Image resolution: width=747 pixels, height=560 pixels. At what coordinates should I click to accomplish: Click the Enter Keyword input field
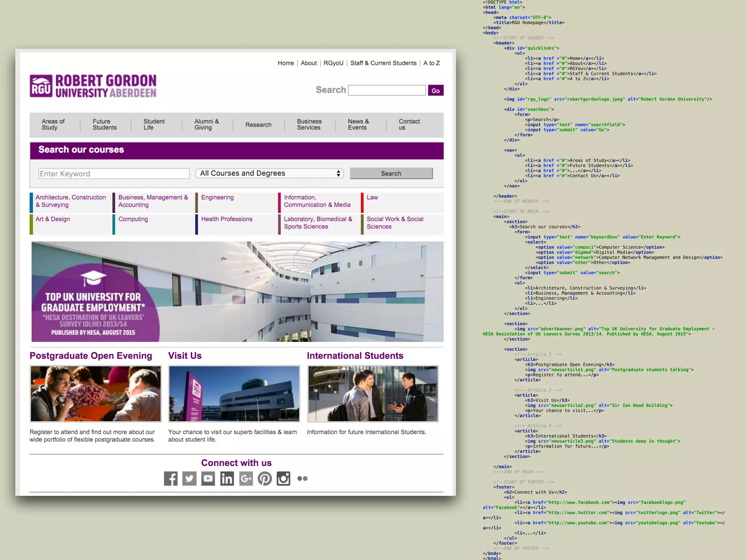pos(114,174)
